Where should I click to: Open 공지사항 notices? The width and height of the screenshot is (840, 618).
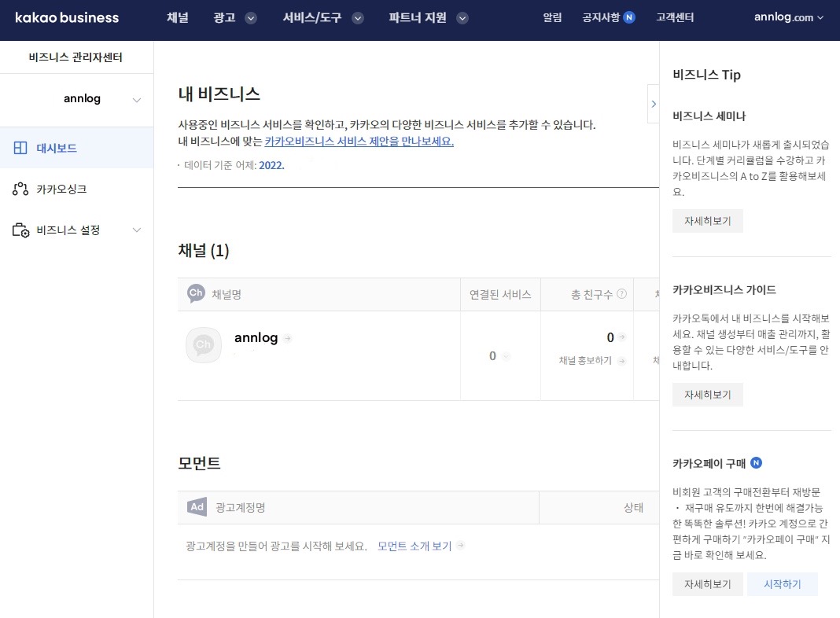(601, 17)
